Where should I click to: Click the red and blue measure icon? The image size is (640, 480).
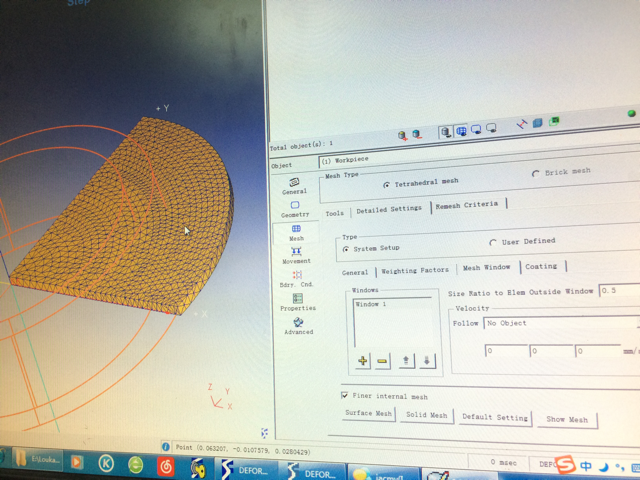(522, 124)
